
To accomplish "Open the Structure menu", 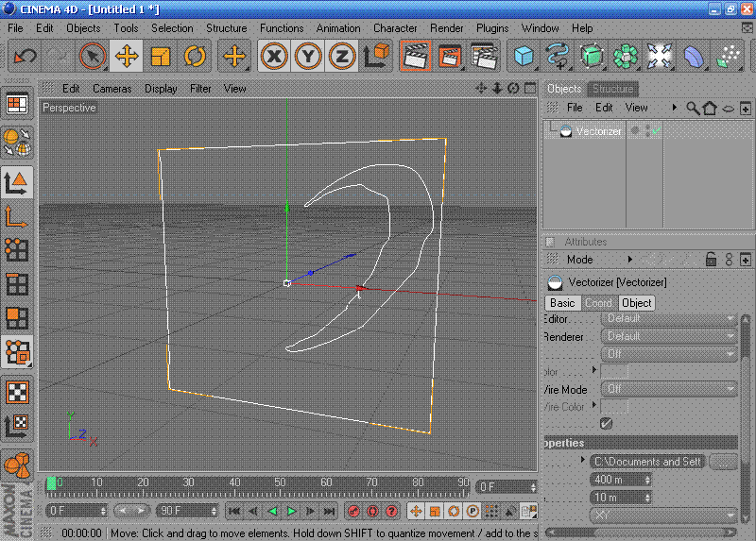I will pyautogui.click(x=226, y=28).
